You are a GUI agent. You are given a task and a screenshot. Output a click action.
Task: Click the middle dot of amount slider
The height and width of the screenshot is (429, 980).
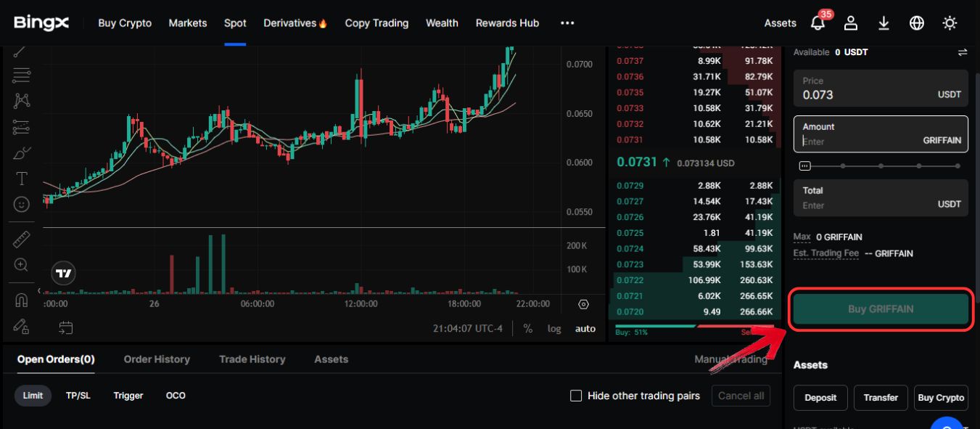[881, 166]
